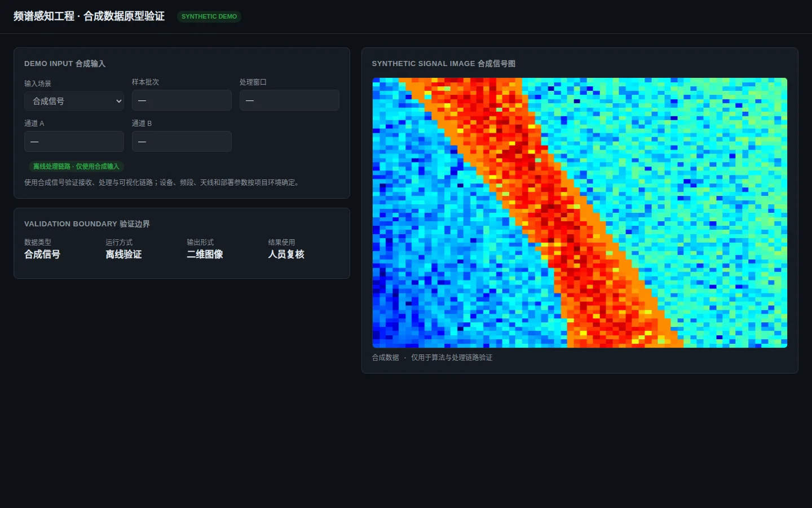
Task: Click the 输入场景 label
Action: (x=38, y=84)
